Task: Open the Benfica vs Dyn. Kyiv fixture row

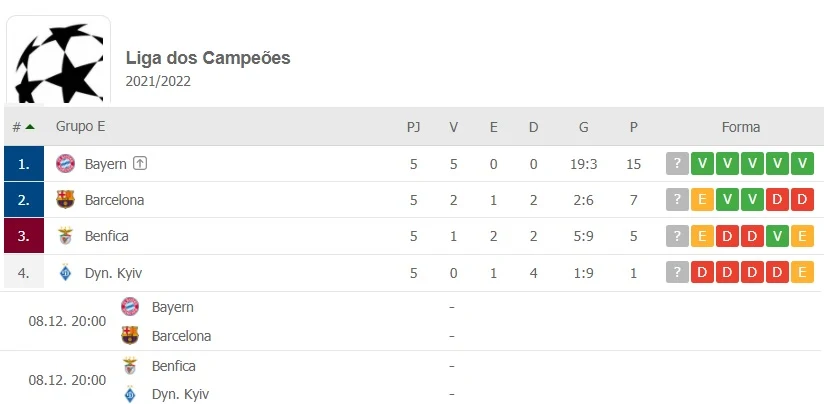Action: pyautogui.click(x=412, y=380)
